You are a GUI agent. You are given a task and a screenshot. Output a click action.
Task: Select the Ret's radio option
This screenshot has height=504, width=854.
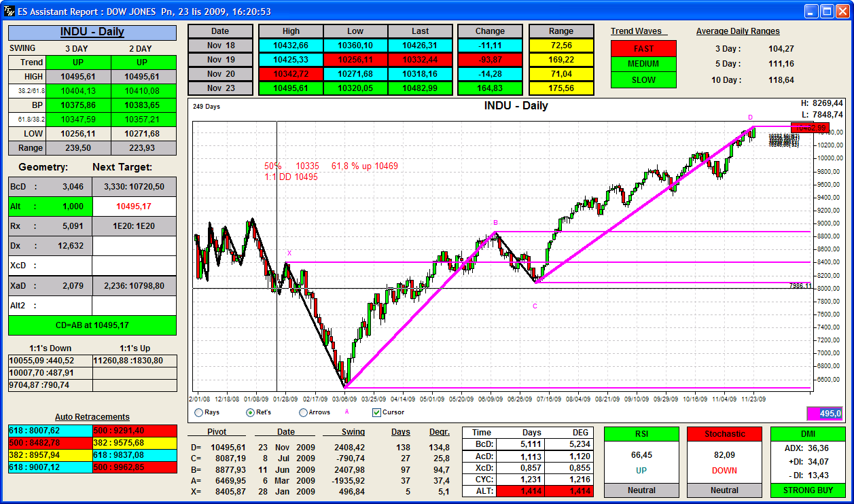click(x=250, y=412)
